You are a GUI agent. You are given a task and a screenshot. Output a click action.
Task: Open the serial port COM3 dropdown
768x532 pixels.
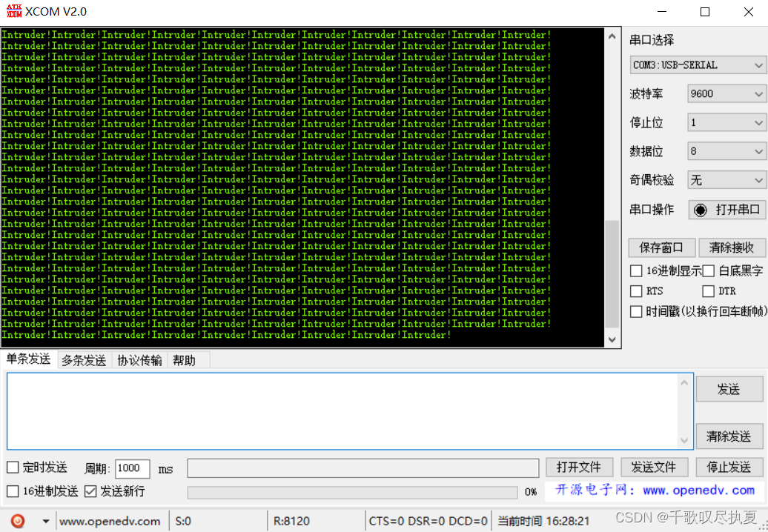698,65
